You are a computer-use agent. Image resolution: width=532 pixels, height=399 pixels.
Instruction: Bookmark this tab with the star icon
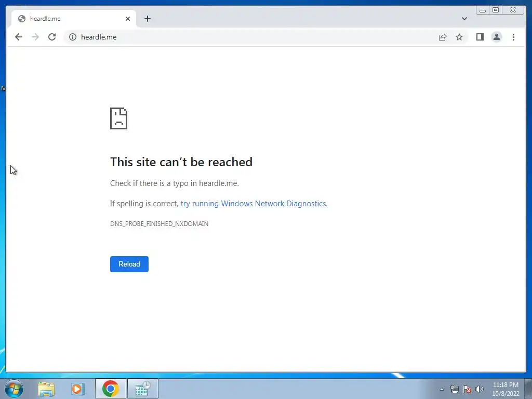pos(459,37)
